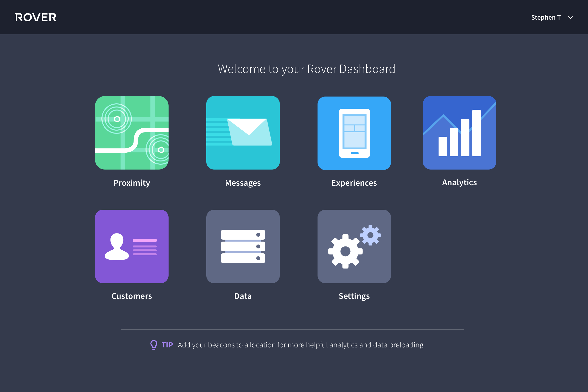588x392 pixels.
Task: Open the Stephen T account menu
Action: tap(546, 17)
